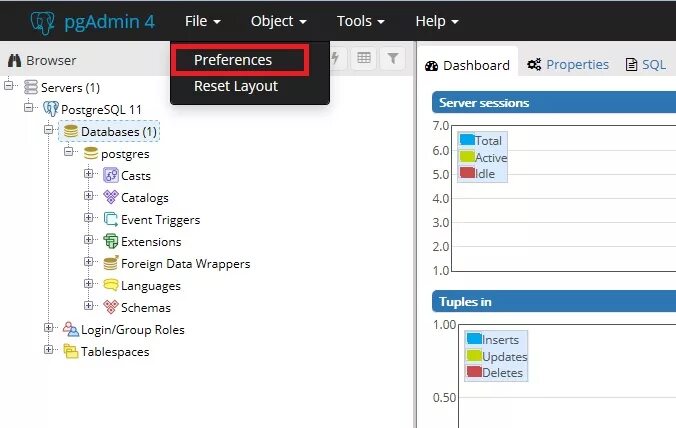Screen dimensions: 676x428
Task: Expand the Login/Group Roles node
Action: [49, 328]
